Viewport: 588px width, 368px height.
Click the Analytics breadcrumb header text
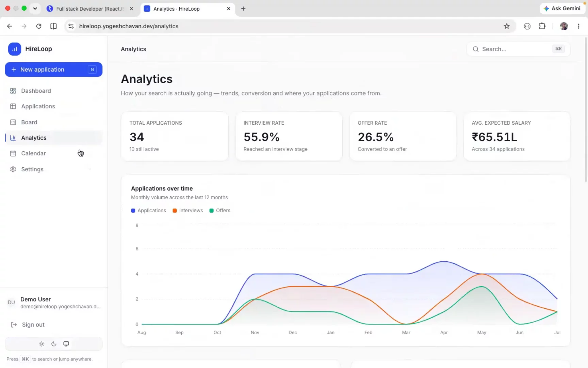click(133, 49)
